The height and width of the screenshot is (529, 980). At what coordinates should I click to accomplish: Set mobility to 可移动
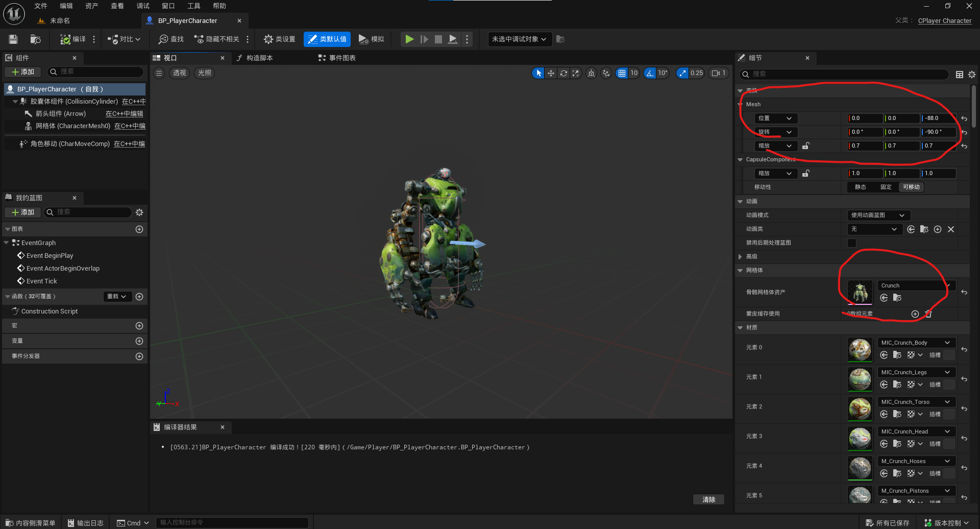coord(911,187)
